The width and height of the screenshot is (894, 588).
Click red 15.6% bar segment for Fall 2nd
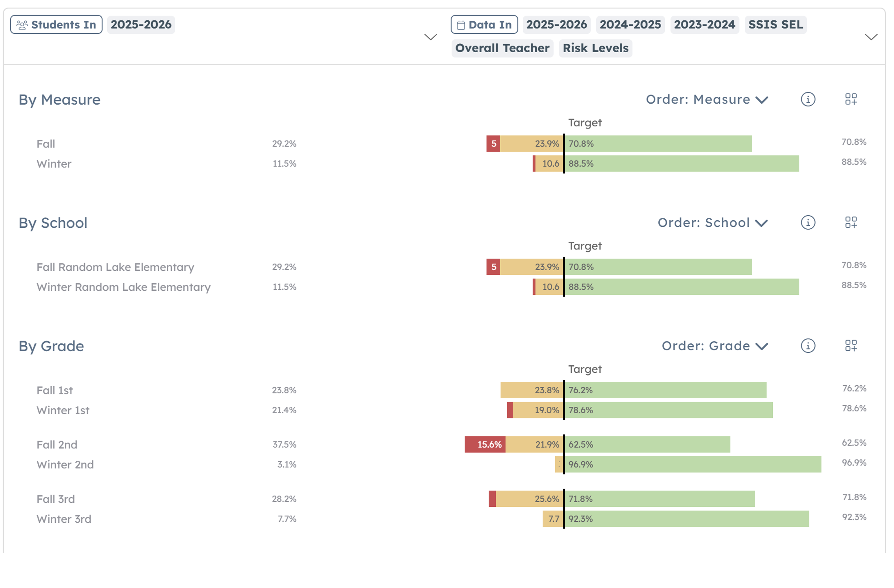click(485, 444)
